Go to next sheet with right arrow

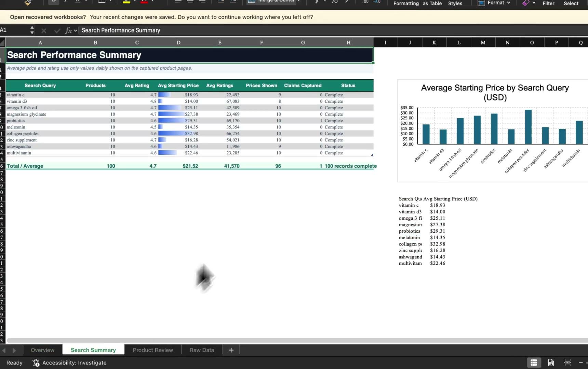click(x=14, y=350)
